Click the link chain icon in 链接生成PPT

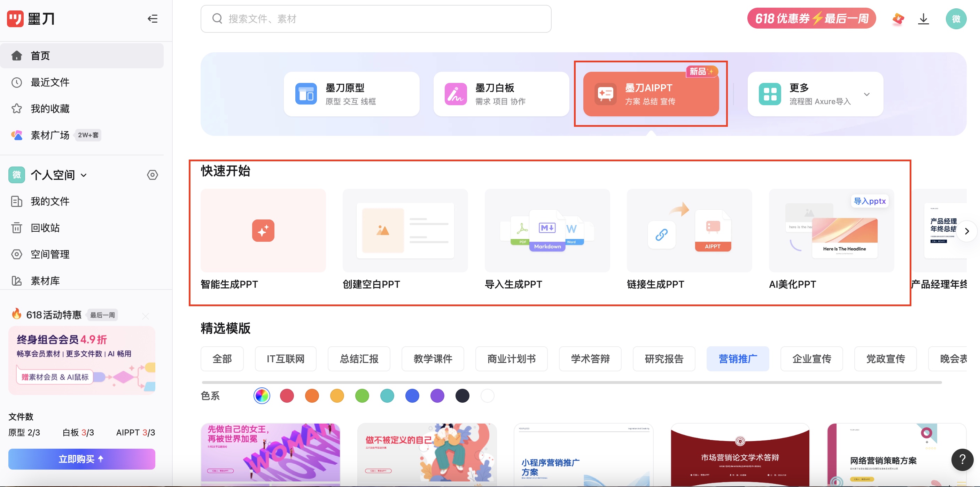662,234
